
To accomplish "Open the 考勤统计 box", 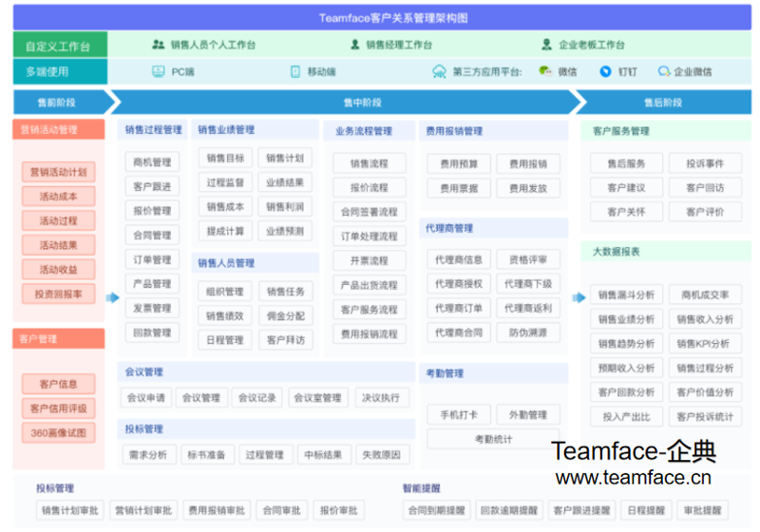I will 493,439.
